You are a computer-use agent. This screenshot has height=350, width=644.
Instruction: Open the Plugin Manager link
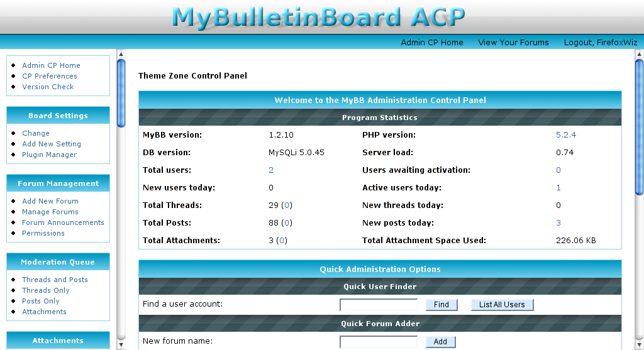(49, 155)
